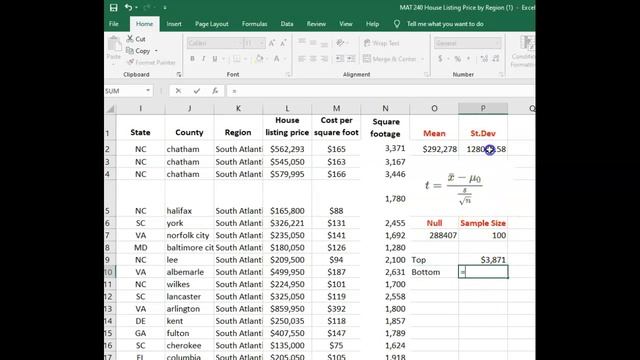Select column P header
Image resolution: width=640 pixels, height=360 pixels.
pyautogui.click(x=483, y=109)
